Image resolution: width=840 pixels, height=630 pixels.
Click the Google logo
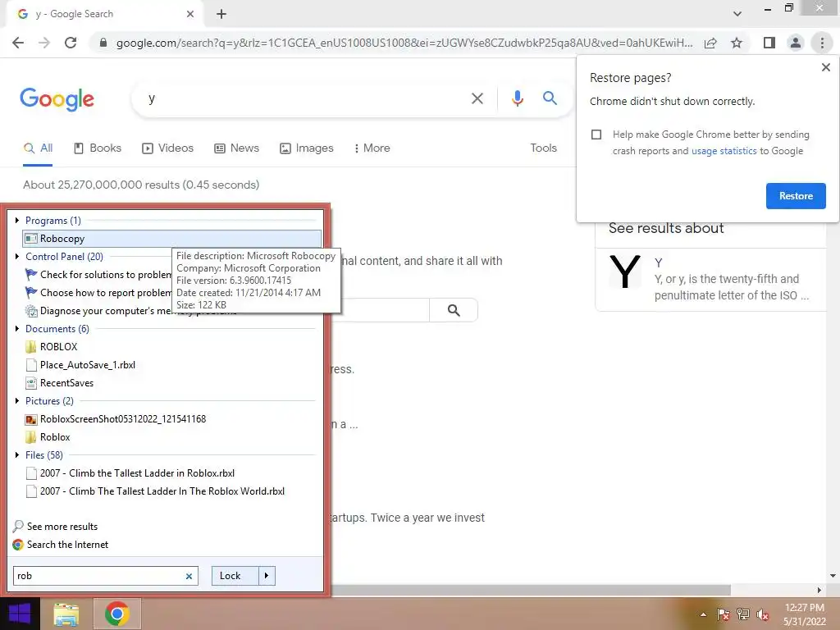click(57, 99)
